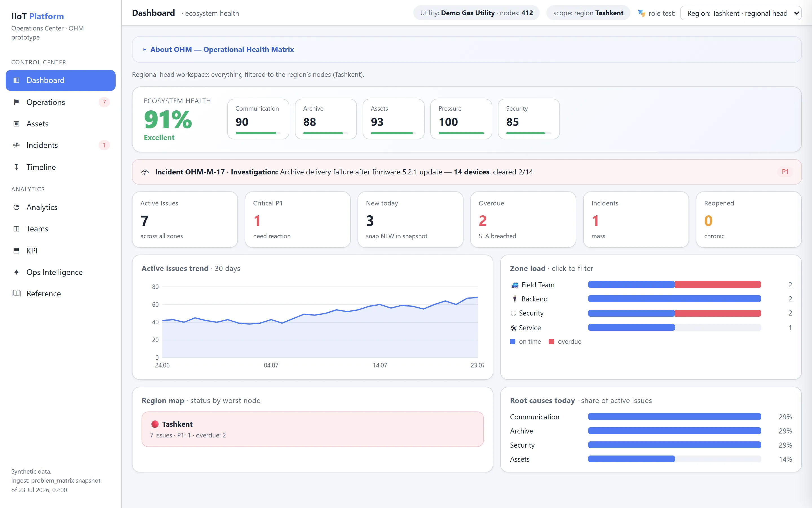Click the Security shield icon in Zone load

pyautogui.click(x=513, y=314)
